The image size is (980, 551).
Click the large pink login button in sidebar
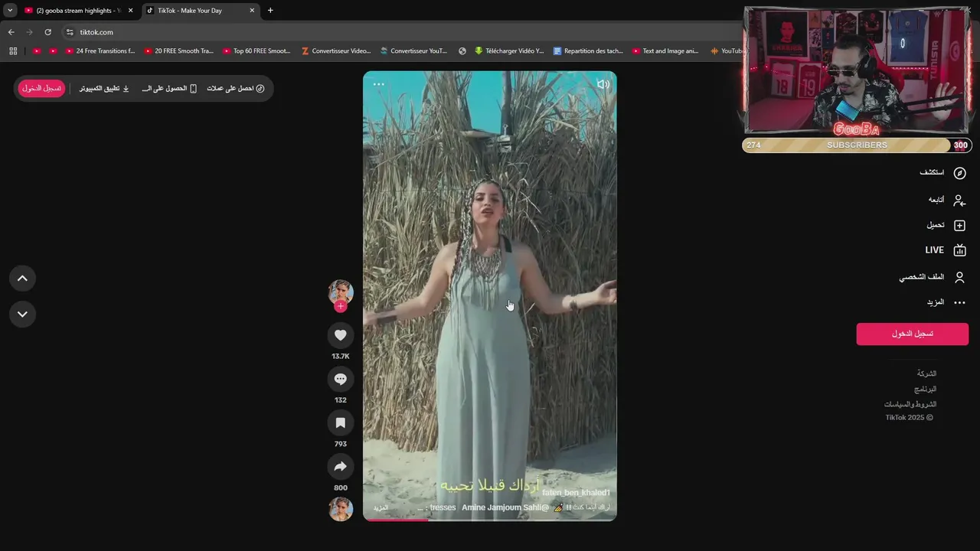pos(912,334)
